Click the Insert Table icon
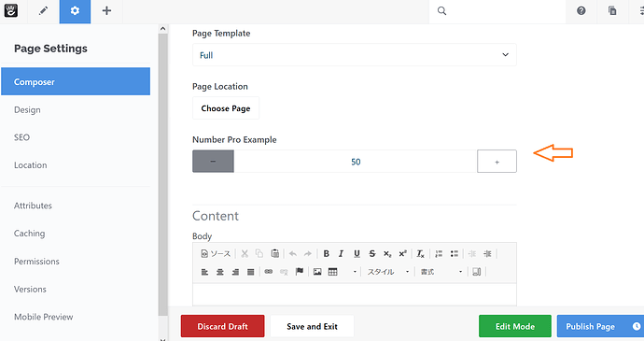The height and width of the screenshot is (341, 644). point(332,272)
